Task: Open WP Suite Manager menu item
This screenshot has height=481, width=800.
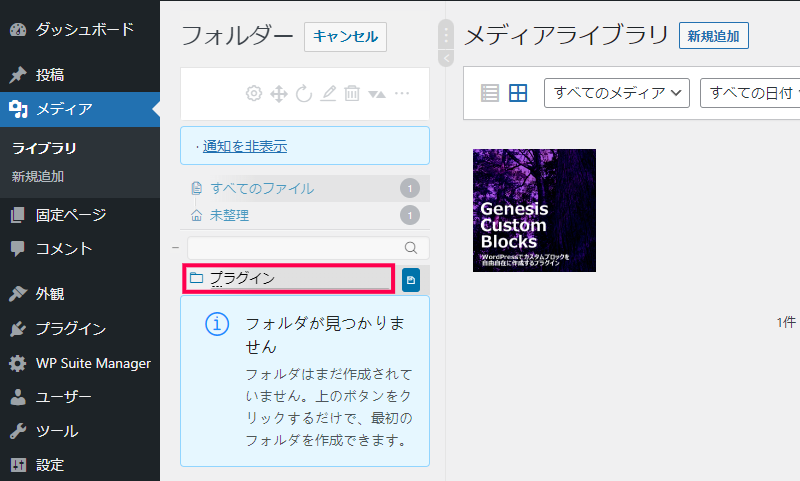Action: point(80,363)
